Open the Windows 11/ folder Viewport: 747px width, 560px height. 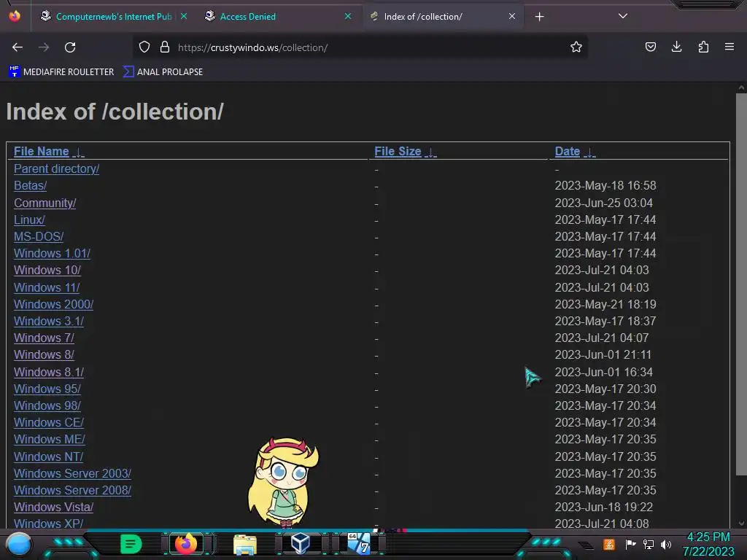(47, 287)
